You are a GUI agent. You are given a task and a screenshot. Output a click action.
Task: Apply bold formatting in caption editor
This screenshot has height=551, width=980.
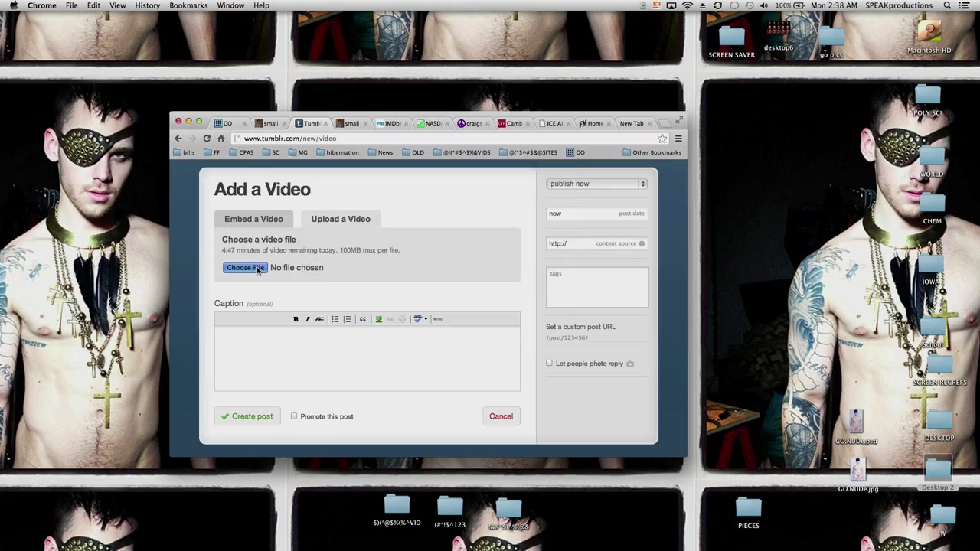[296, 319]
